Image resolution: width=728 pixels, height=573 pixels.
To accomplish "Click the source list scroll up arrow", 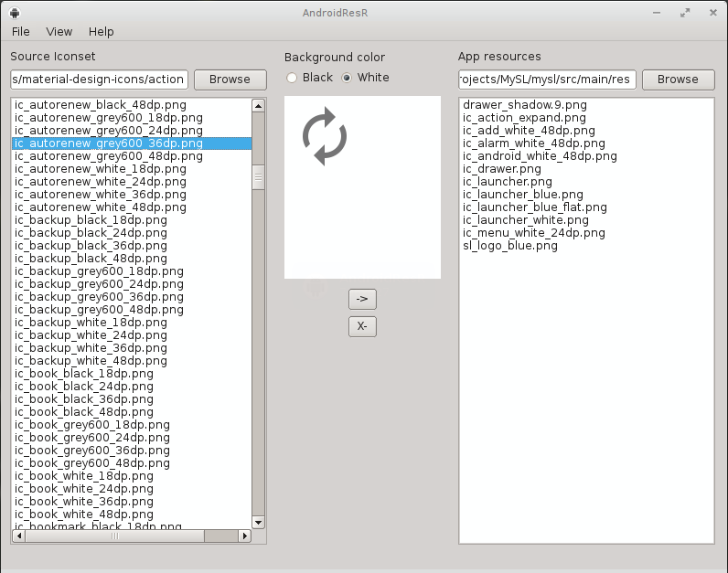I will [258, 106].
